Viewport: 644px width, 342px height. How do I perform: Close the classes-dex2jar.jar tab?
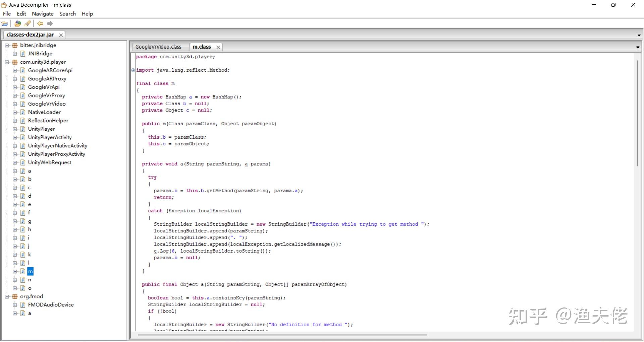pos(61,35)
